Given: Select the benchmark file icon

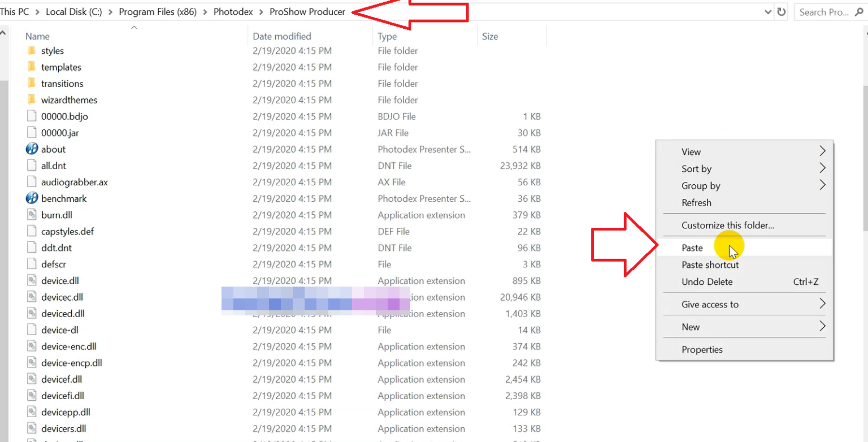Looking at the screenshot, I should (32, 198).
